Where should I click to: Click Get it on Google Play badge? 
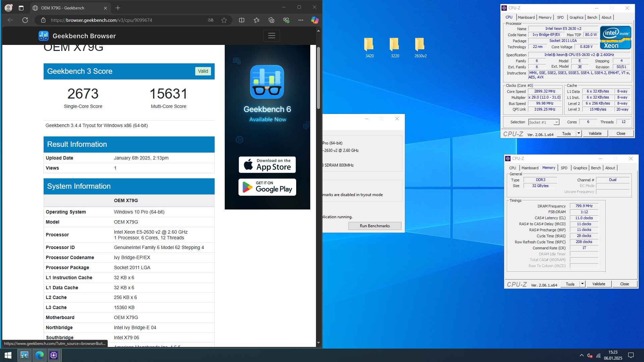point(267,187)
